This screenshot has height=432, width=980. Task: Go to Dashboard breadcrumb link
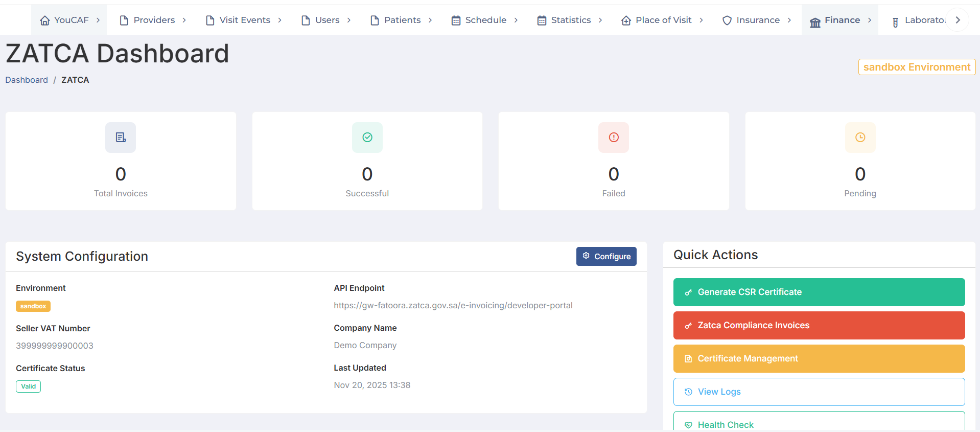tap(27, 80)
